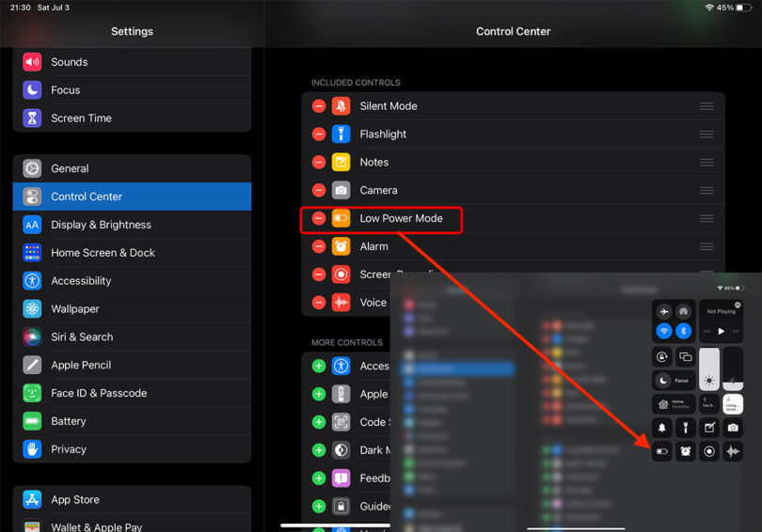Open Screen Mirroring tile in overlay

(x=685, y=357)
